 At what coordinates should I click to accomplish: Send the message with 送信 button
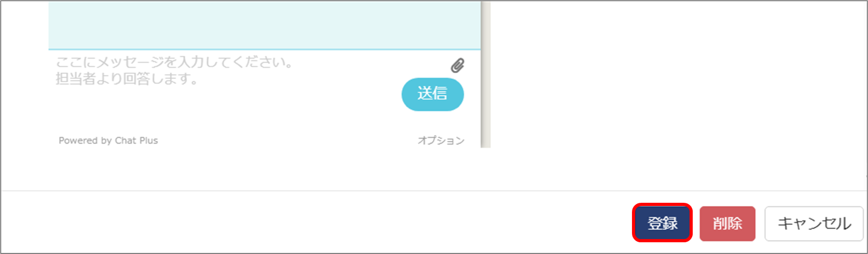[x=432, y=94]
